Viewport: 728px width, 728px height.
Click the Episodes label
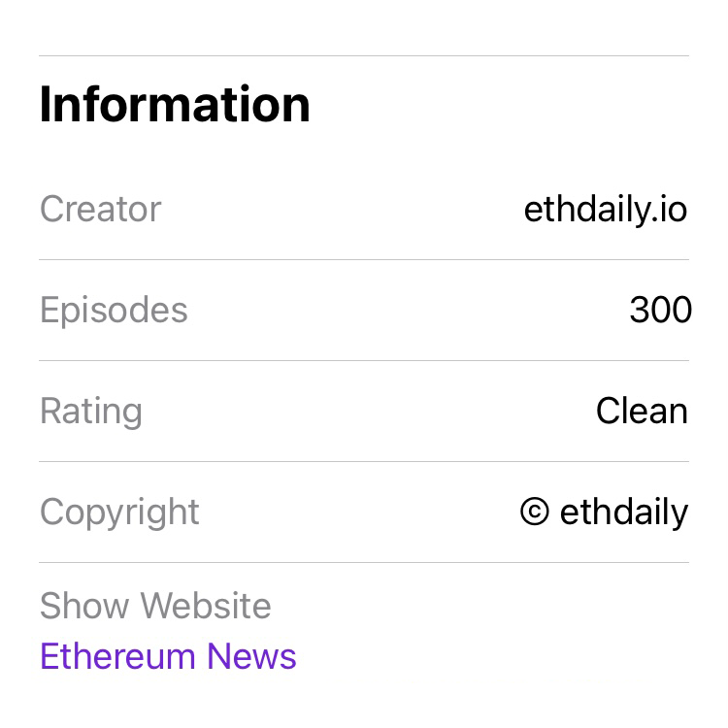[114, 311]
